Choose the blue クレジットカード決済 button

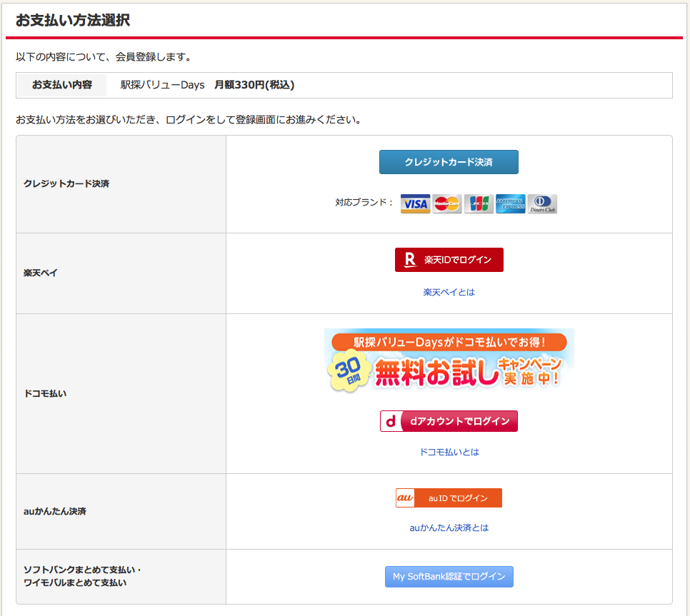pos(449,162)
